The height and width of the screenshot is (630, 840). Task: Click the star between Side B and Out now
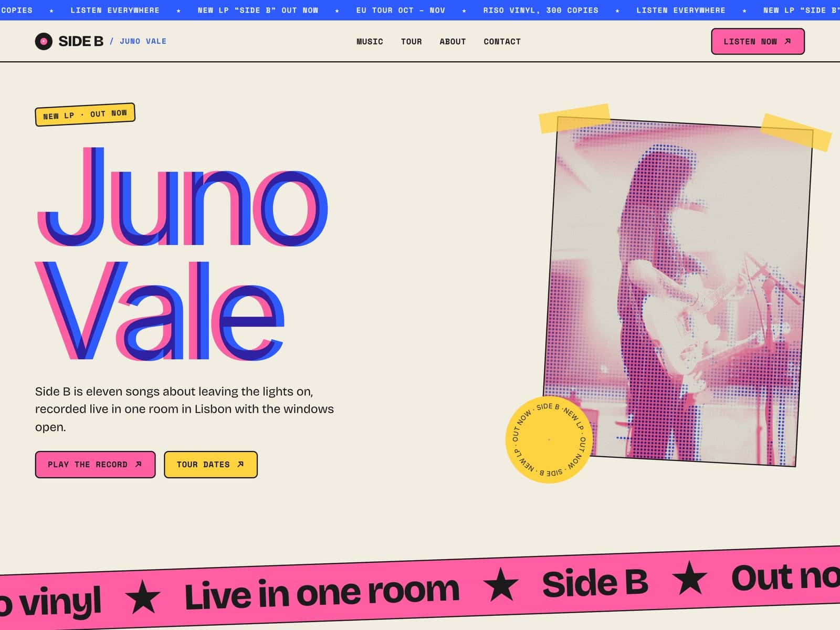[x=689, y=578]
